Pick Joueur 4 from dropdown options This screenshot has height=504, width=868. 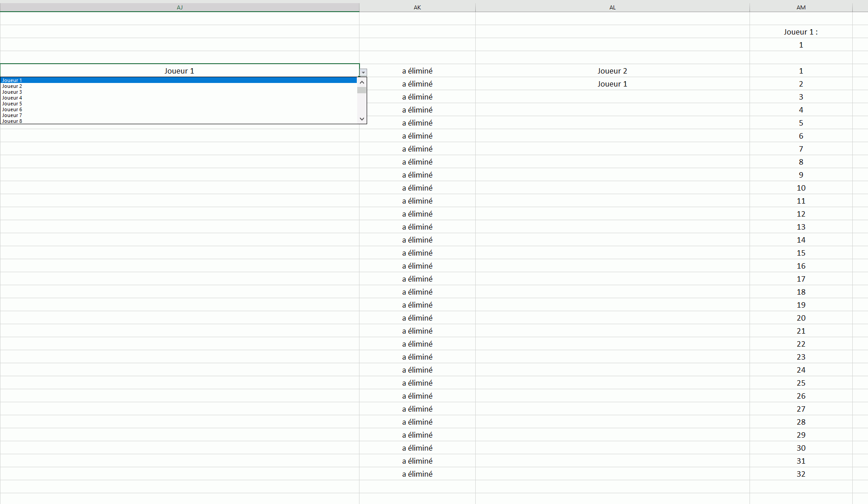[12, 98]
